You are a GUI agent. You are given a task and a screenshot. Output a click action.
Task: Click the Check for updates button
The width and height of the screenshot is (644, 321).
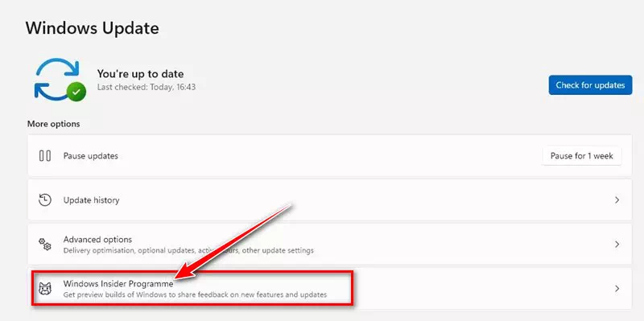point(590,85)
